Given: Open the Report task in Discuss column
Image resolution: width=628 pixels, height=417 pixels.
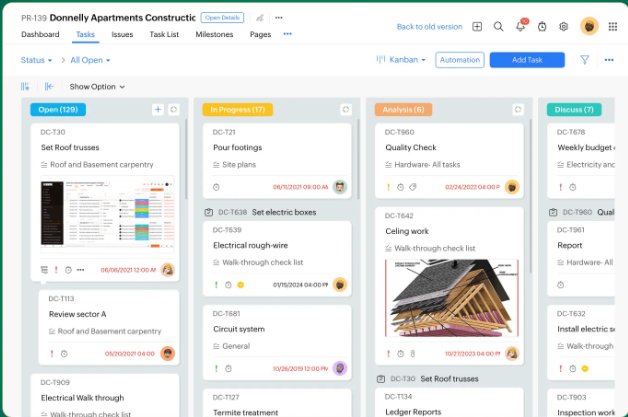Looking at the screenshot, I should pos(570,245).
